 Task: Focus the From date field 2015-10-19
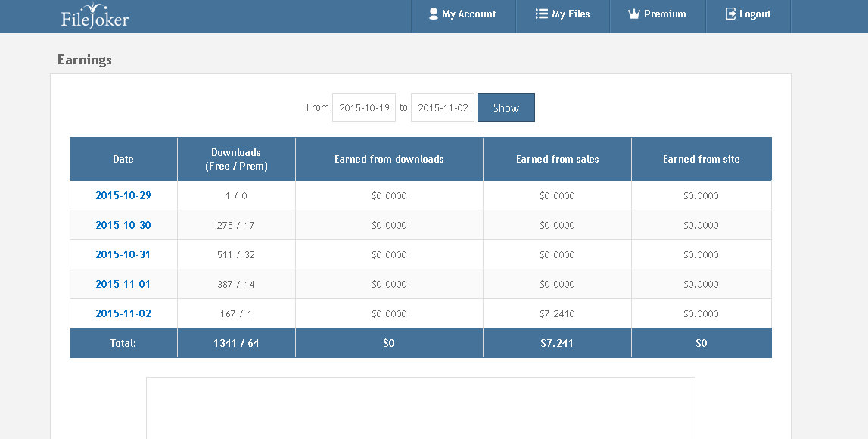pos(364,107)
